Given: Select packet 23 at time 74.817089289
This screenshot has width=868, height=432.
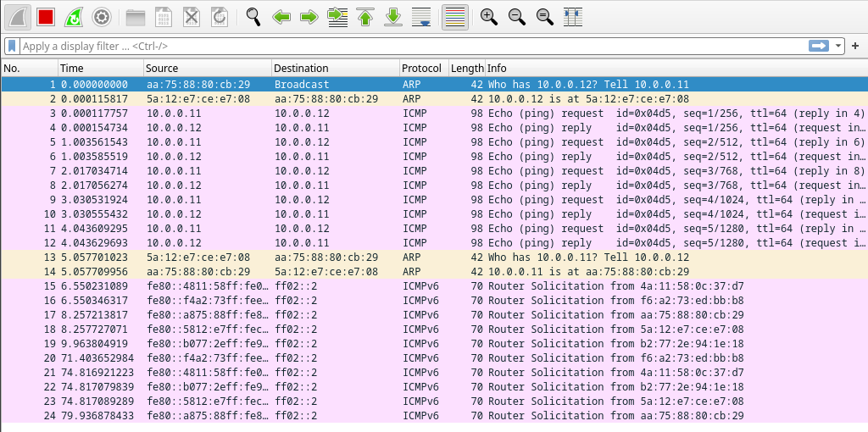Looking at the screenshot, I should (434, 401).
